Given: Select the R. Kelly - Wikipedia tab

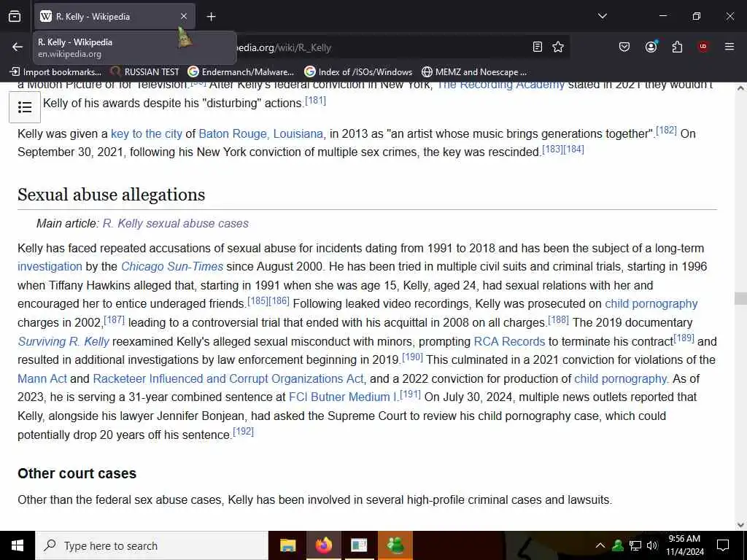Looking at the screenshot, I should click(x=115, y=17).
